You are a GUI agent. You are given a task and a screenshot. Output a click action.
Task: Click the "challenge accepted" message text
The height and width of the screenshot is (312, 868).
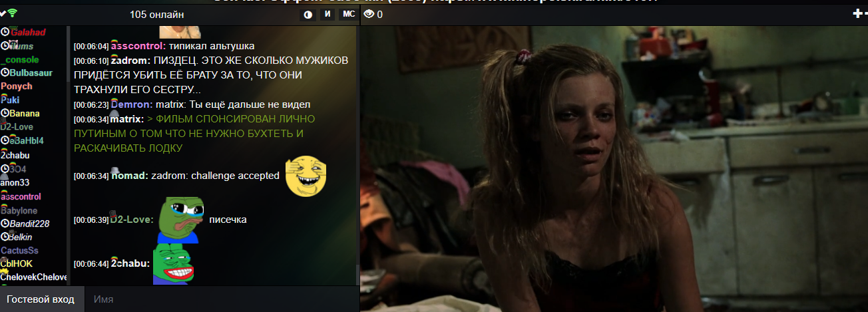tap(236, 176)
